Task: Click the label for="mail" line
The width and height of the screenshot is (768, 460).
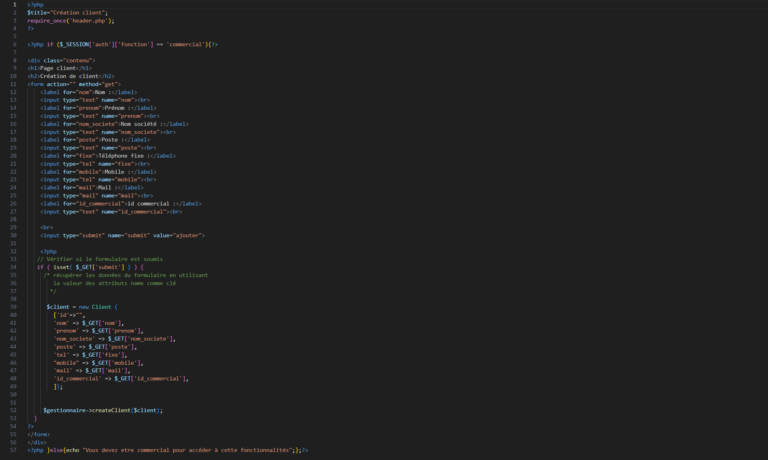Action: [x=92, y=188]
